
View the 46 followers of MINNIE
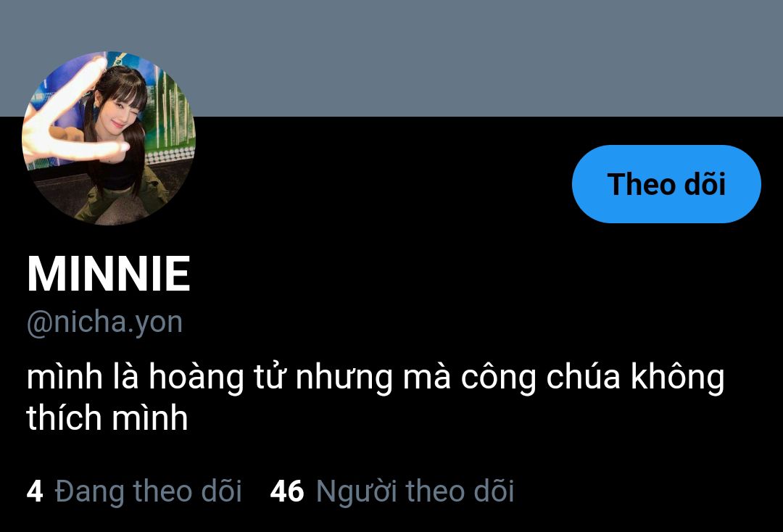coord(392,491)
